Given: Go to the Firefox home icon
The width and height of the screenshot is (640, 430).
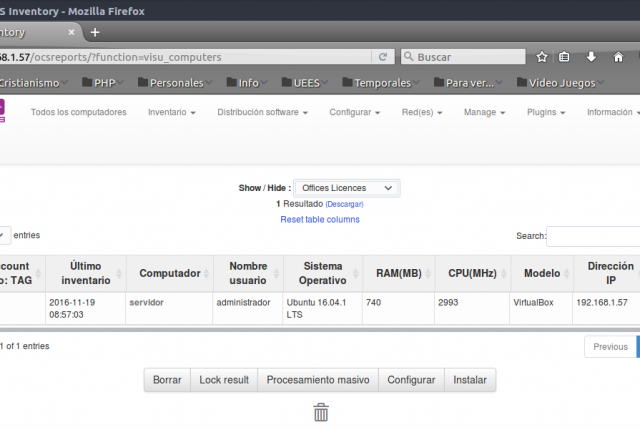Looking at the screenshot, I should (x=618, y=57).
